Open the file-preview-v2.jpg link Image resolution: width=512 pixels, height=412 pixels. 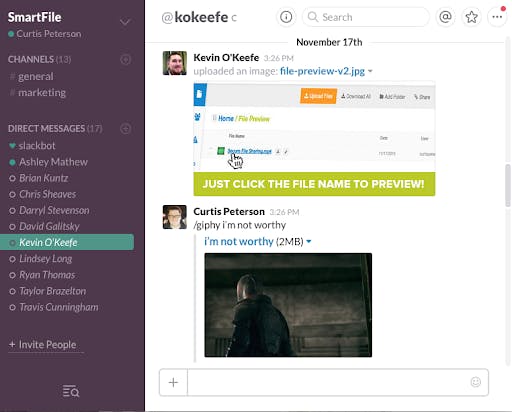click(x=322, y=71)
